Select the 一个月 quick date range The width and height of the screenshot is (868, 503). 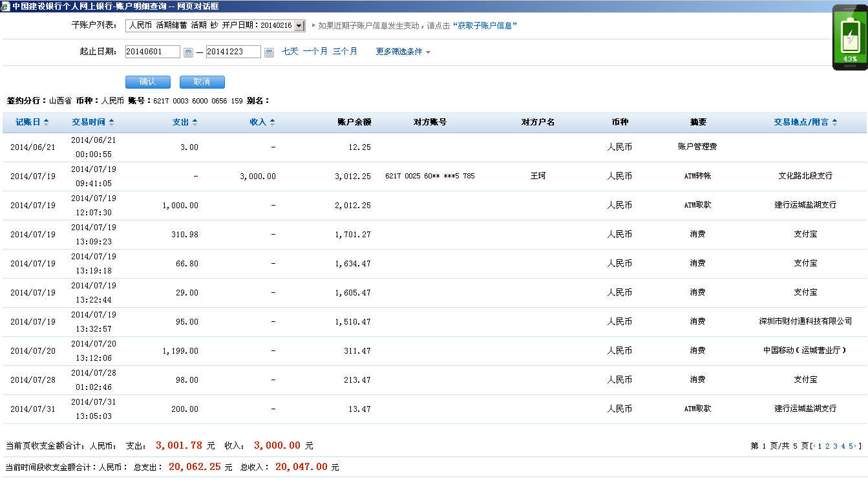coord(315,52)
